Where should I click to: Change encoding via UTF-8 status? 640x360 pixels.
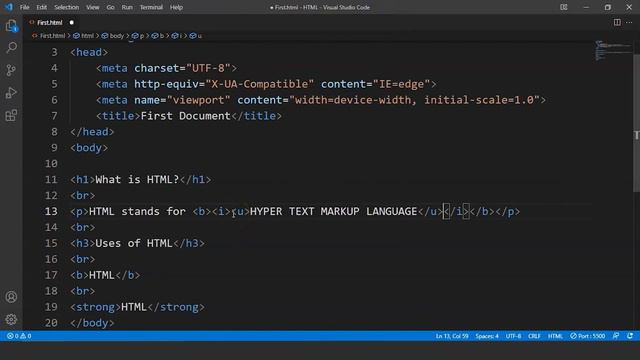513,336
